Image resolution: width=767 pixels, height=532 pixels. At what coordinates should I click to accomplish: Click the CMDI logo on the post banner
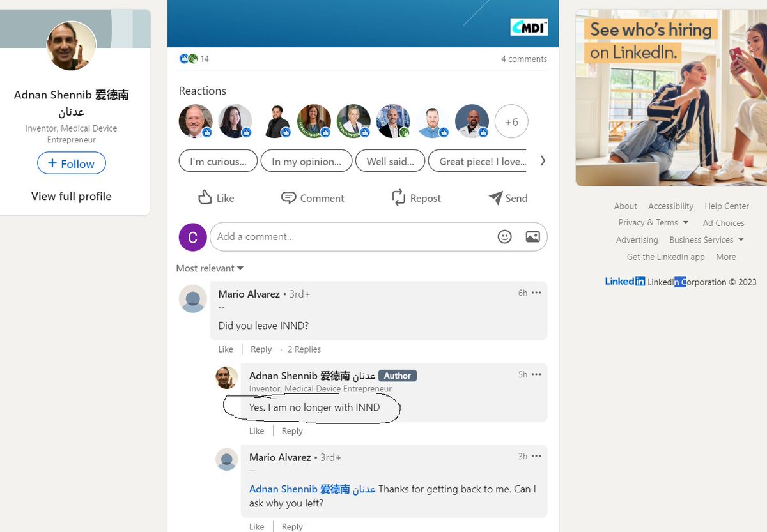click(529, 27)
